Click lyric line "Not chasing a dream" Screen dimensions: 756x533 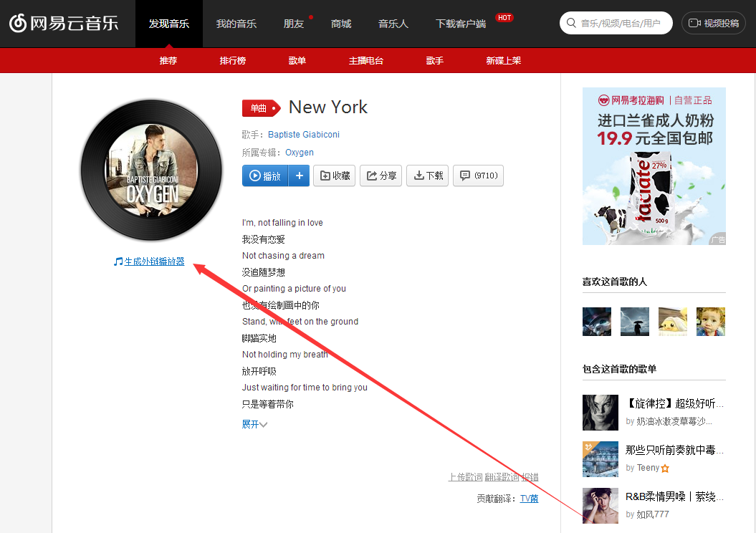283,256
